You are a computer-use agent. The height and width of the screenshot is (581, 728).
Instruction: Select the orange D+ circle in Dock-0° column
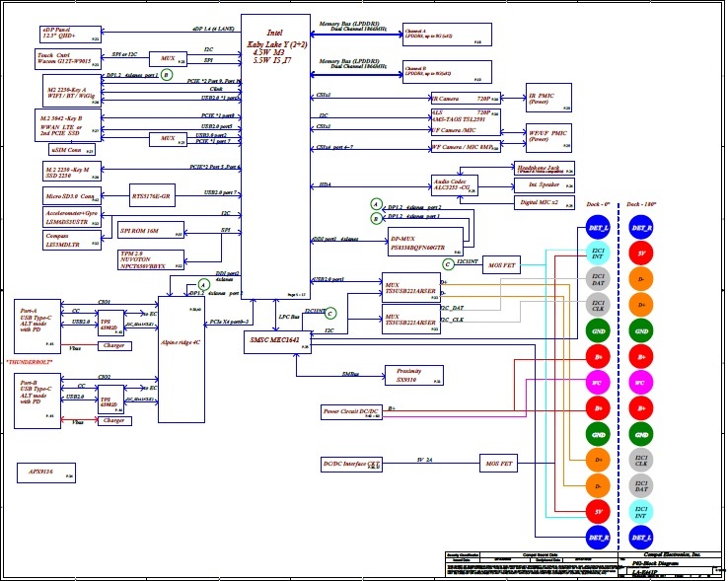598,460
